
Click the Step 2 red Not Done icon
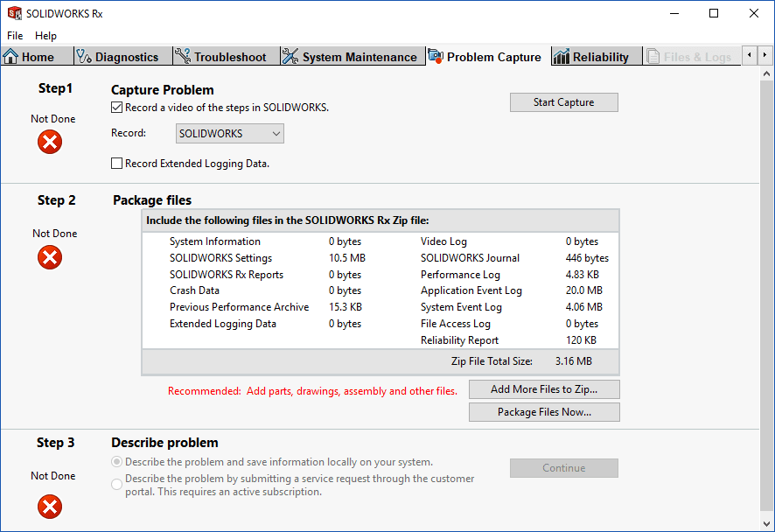(50, 257)
